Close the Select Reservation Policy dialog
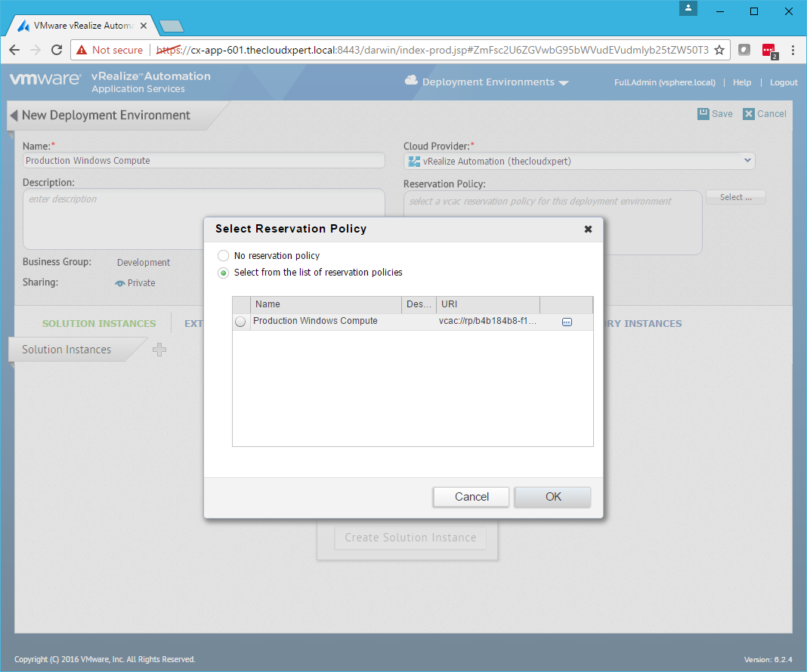The width and height of the screenshot is (807, 672). click(x=588, y=229)
